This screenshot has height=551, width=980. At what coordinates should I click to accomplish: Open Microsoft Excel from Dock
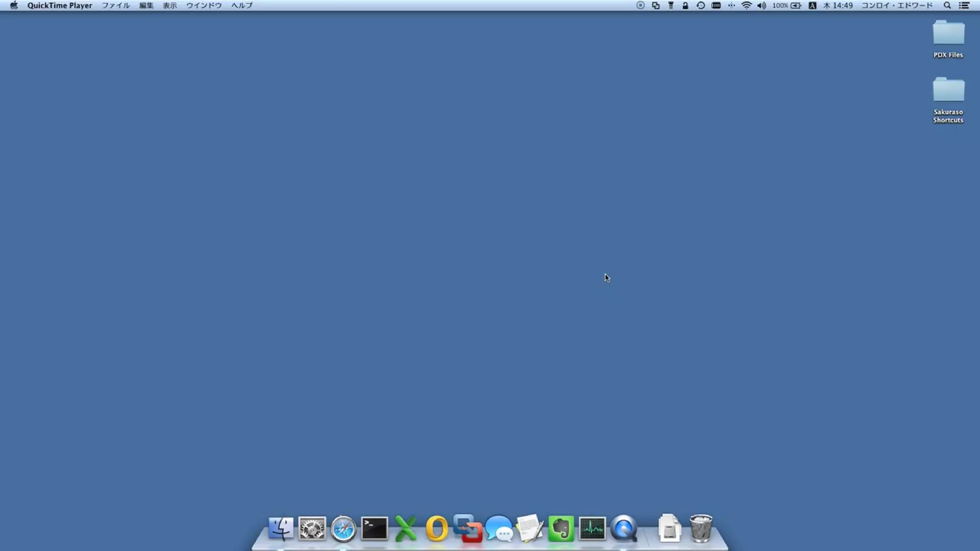pyautogui.click(x=405, y=529)
